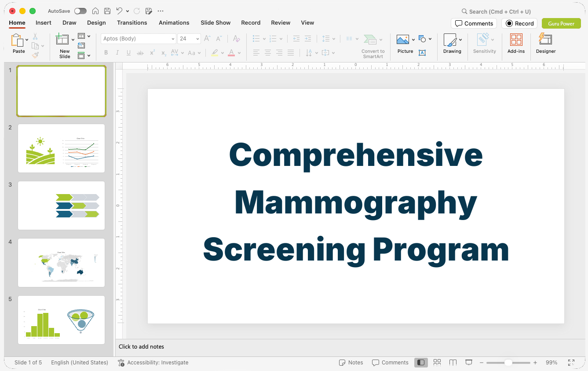Click the text highlight color swatch
The height and width of the screenshot is (371, 588).
(x=215, y=53)
